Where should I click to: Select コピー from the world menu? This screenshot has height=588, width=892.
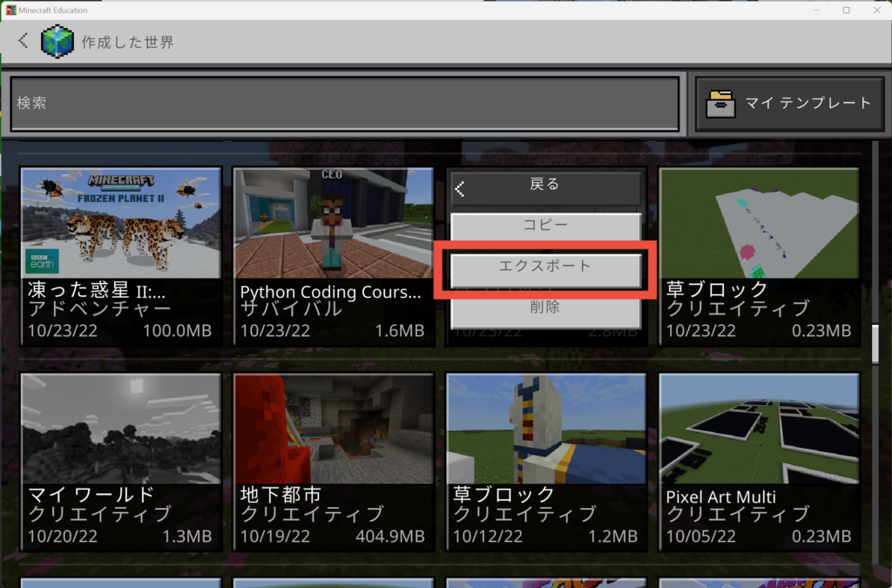pos(545,225)
